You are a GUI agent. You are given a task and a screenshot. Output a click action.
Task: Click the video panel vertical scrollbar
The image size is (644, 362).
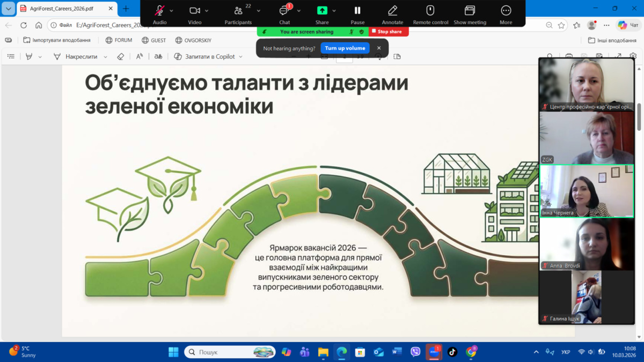click(x=639, y=118)
